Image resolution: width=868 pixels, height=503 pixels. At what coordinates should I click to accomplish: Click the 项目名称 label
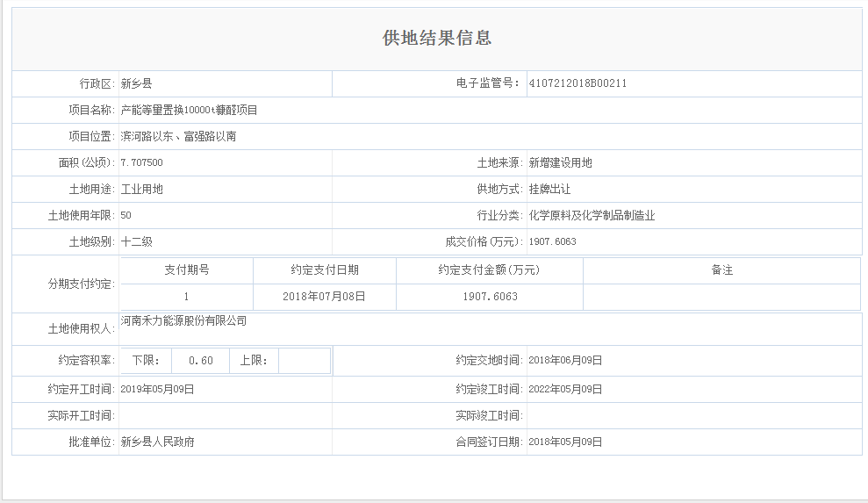pyautogui.click(x=92, y=110)
